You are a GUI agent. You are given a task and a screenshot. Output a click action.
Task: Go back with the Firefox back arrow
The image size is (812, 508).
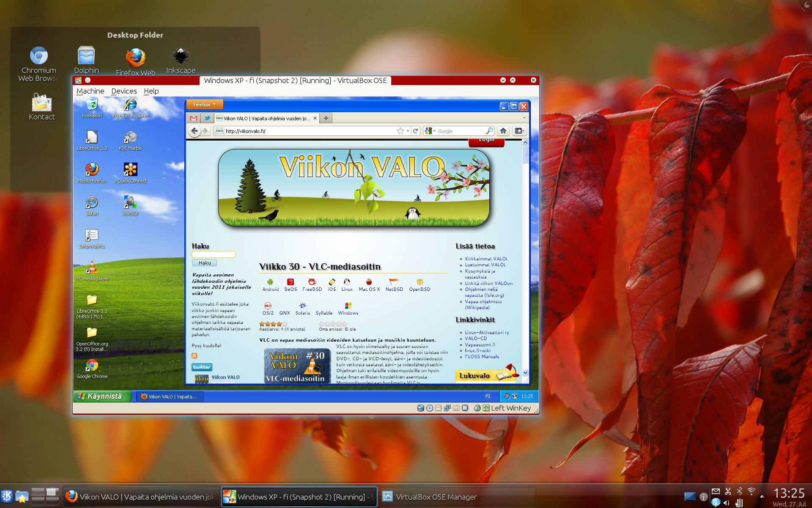click(194, 131)
